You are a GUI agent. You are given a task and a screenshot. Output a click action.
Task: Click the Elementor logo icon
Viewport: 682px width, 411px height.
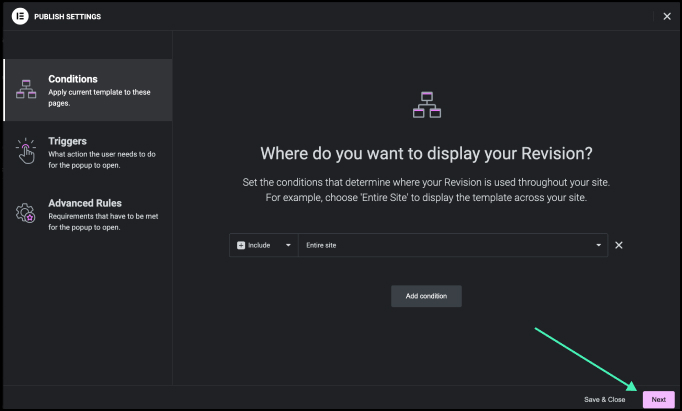[x=19, y=16]
